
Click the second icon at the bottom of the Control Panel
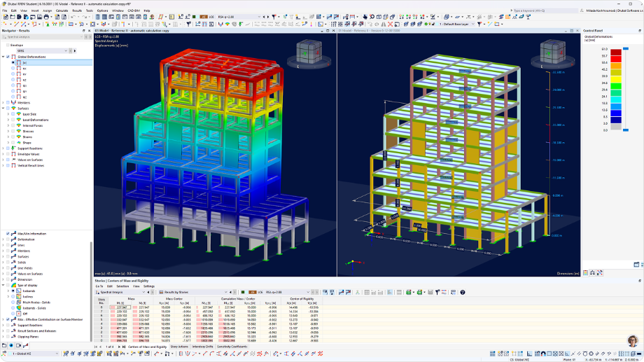[x=593, y=273]
